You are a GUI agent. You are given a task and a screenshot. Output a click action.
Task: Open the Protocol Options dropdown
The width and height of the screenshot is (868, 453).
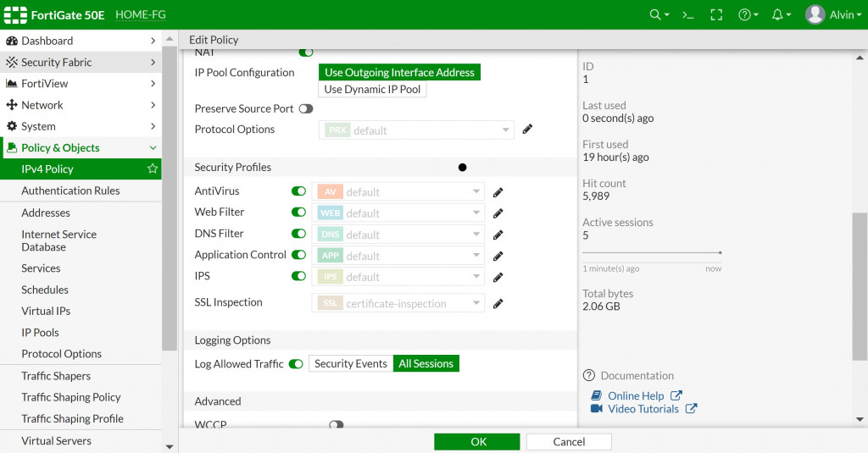pyautogui.click(x=416, y=130)
